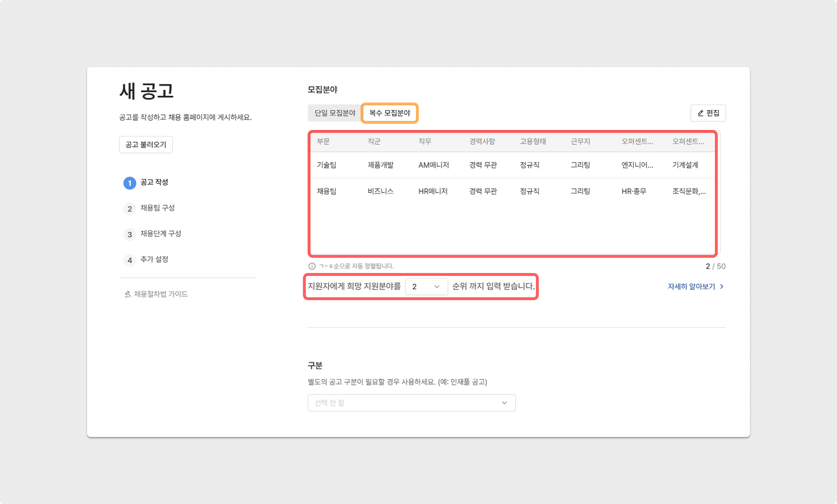Click the pencil icon on 편집 button

(x=700, y=113)
